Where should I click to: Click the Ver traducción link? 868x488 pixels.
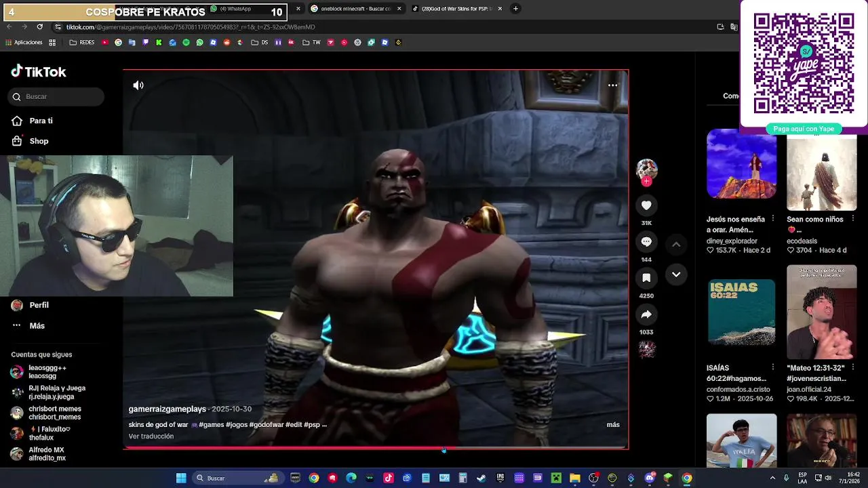(151, 436)
